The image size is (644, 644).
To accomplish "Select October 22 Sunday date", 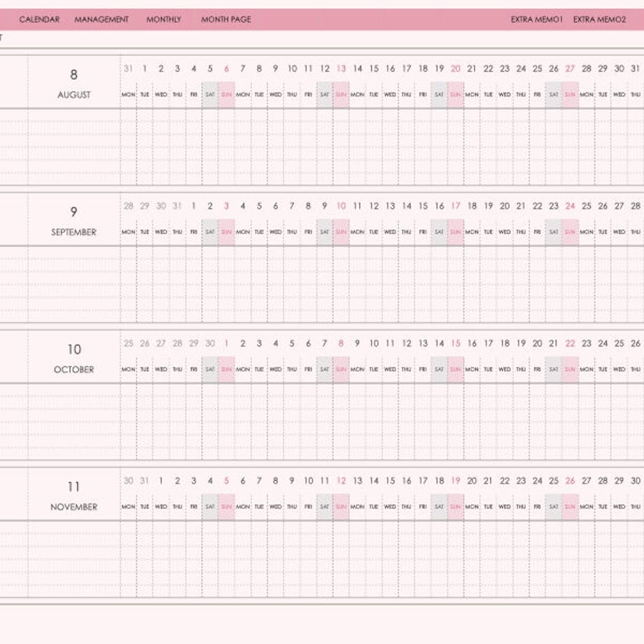I will click(570, 344).
